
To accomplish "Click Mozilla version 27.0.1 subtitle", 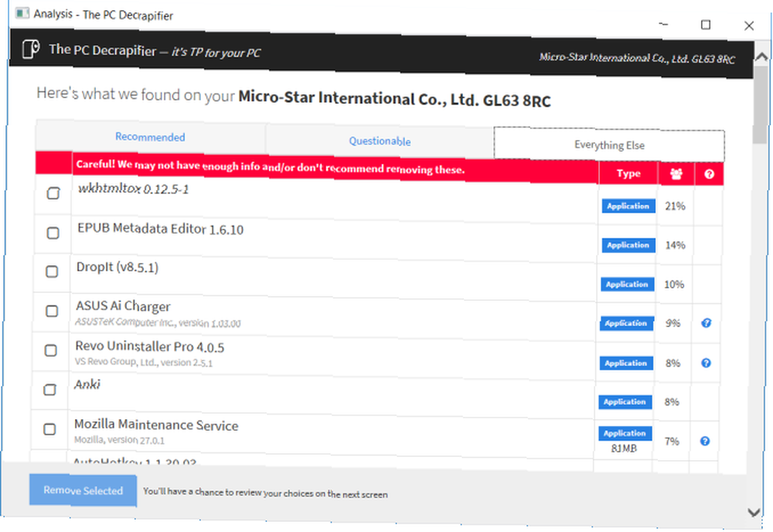I will 119,440.
